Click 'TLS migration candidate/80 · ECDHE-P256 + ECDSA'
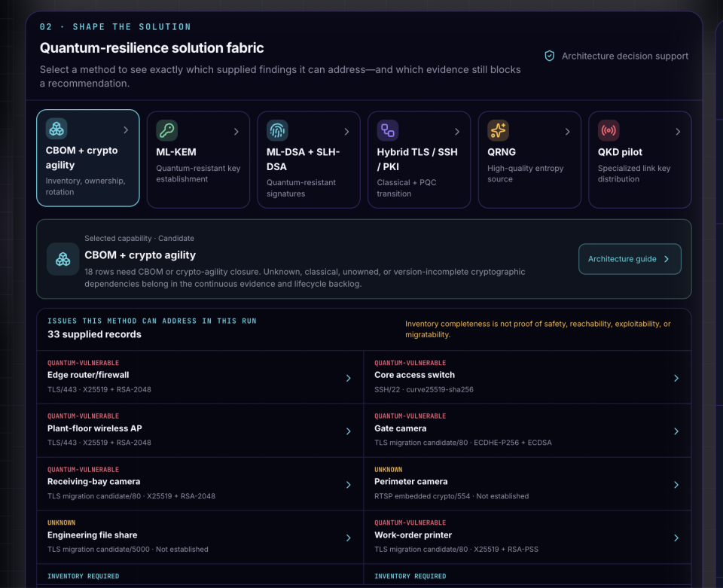 pyautogui.click(x=463, y=443)
